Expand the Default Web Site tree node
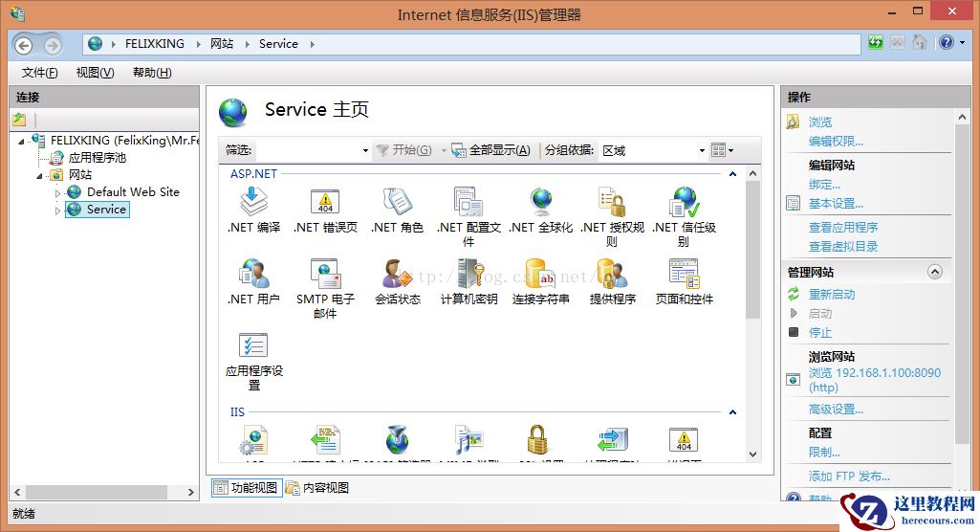The image size is (980, 532). tap(57, 193)
